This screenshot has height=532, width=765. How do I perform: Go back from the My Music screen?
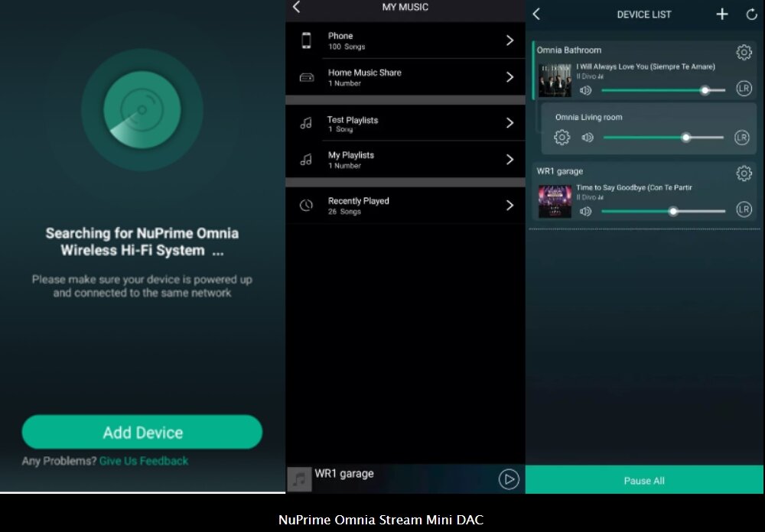tap(296, 7)
